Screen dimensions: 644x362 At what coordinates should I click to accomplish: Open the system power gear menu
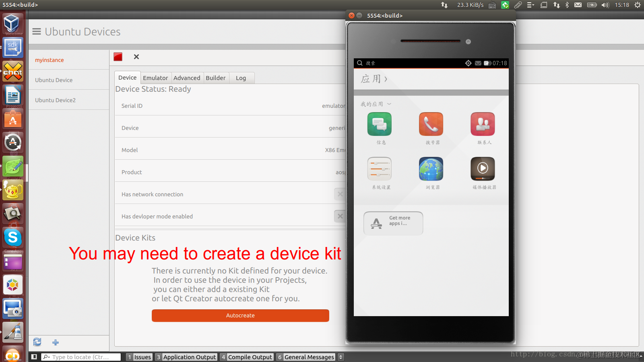[638, 5]
